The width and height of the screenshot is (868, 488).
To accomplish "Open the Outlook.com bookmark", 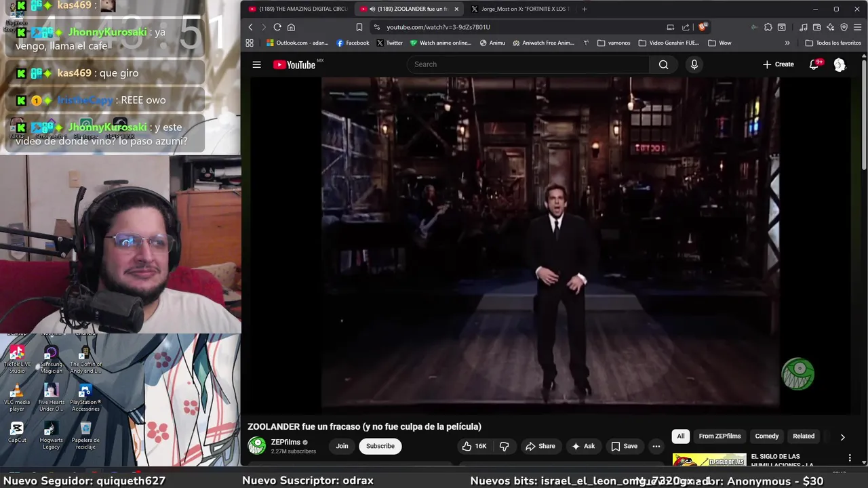I will [x=297, y=43].
